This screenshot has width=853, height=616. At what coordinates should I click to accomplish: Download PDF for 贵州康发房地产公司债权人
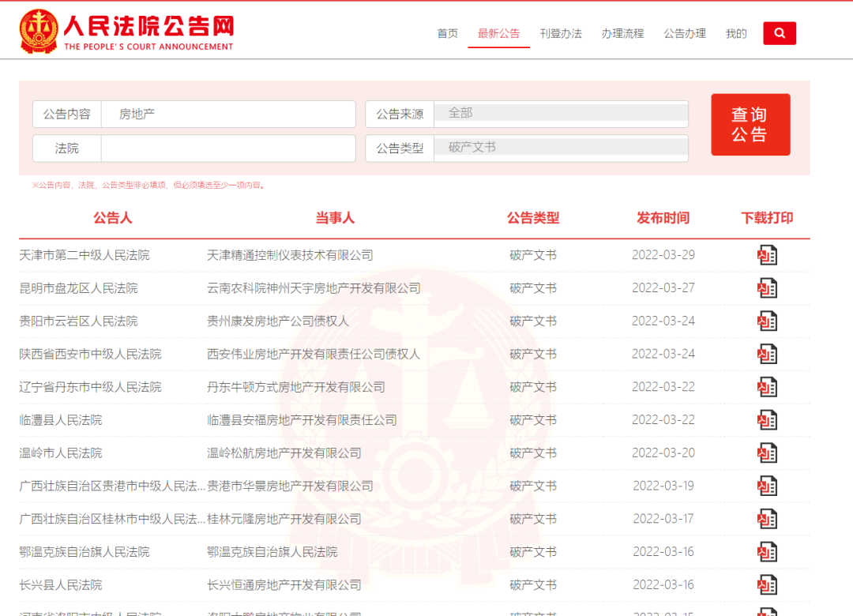[767, 321]
